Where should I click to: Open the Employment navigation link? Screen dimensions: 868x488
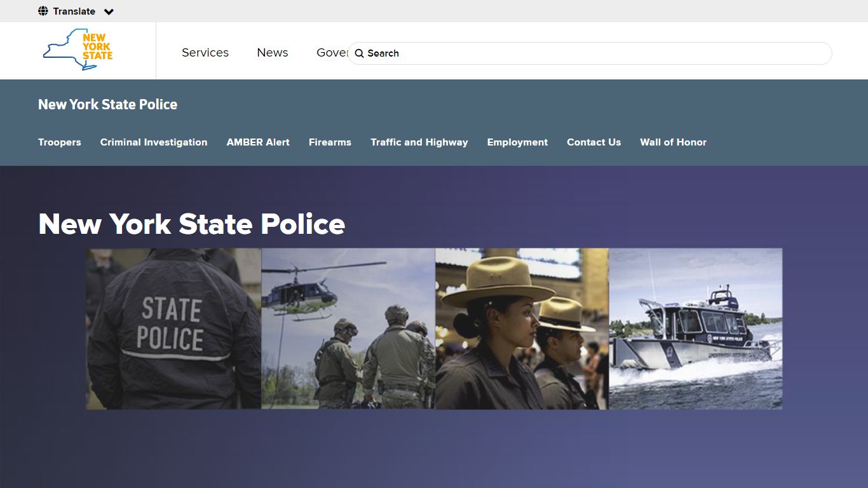click(x=517, y=142)
